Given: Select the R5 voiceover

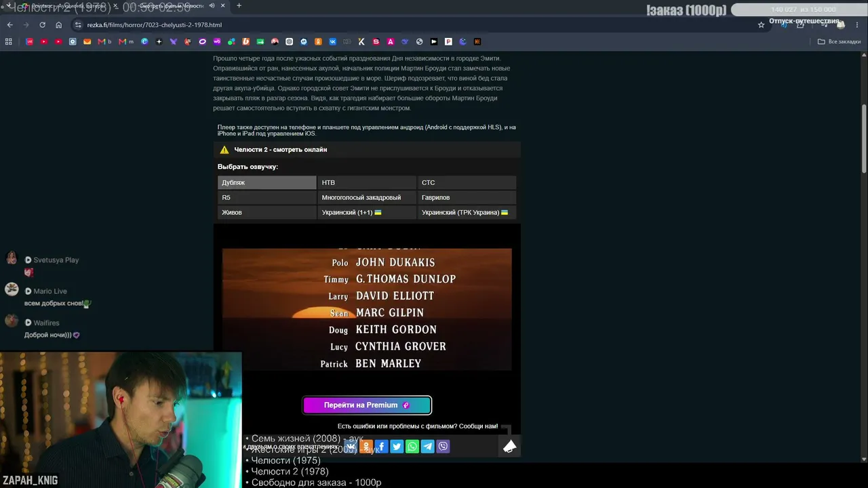Looking at the screenshot, I should tap(267, 197).
